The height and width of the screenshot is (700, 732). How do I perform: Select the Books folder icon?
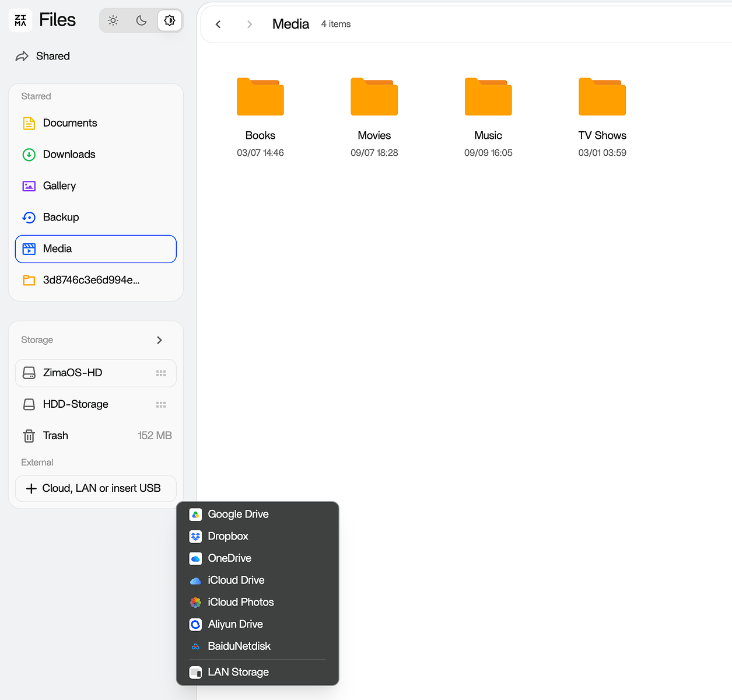260,96
